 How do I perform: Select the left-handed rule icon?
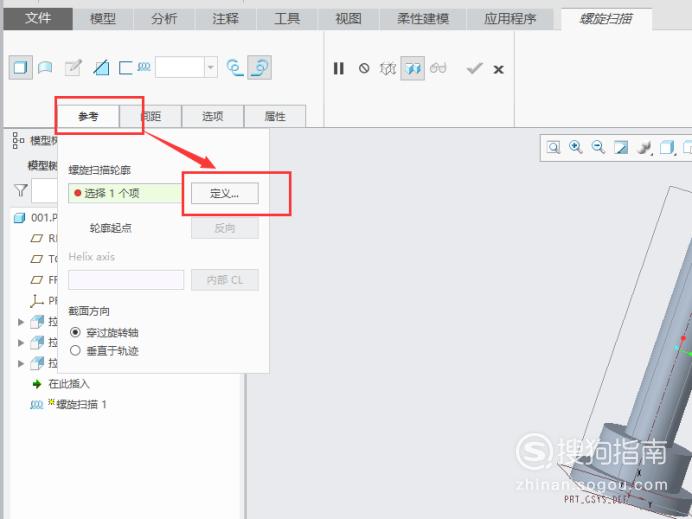[x=235, y=68]
